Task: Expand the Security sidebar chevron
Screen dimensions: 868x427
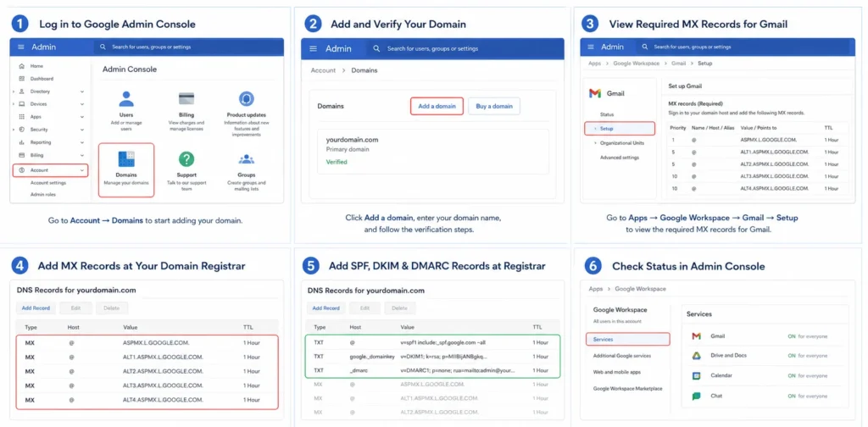Action: [82, 130]
